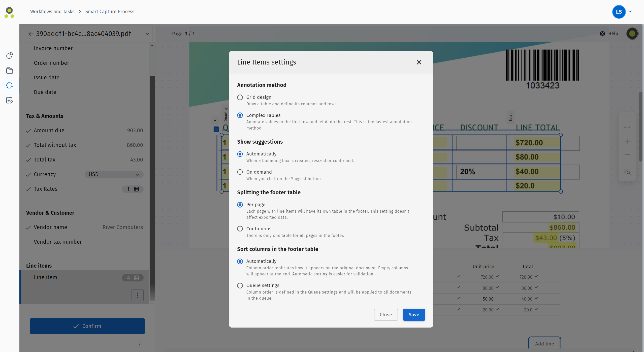
Task: Save the Line Items settings
Action: pos(414,315)
